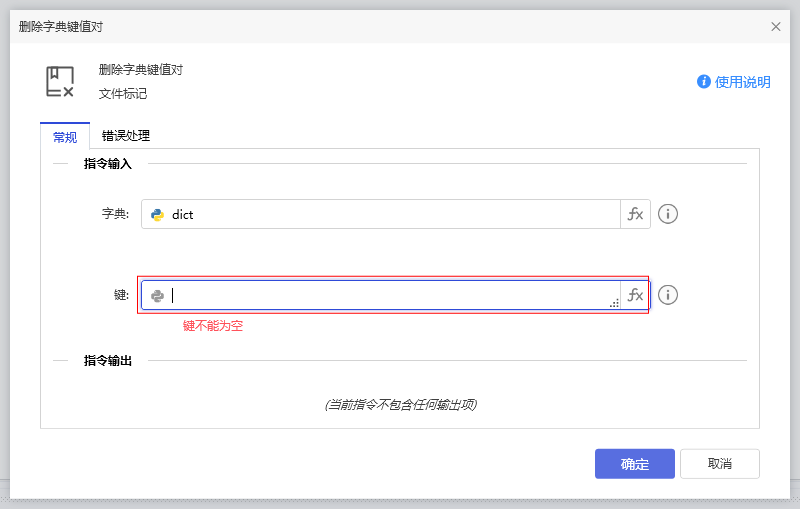Open the 错误处理 tab
800x509 pixels.
click(126, 136)
